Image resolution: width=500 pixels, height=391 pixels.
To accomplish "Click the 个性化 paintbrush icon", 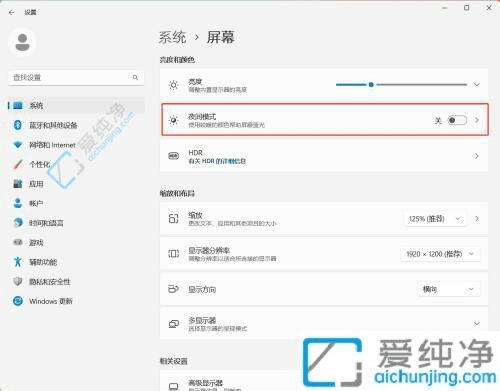I will point(18,164).
